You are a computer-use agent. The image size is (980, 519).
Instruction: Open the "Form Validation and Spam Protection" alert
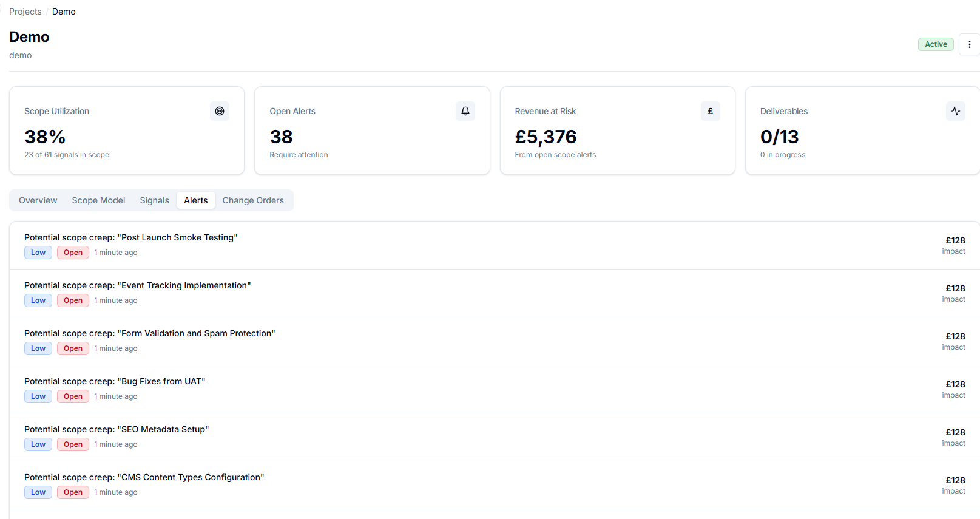(150, 333)
